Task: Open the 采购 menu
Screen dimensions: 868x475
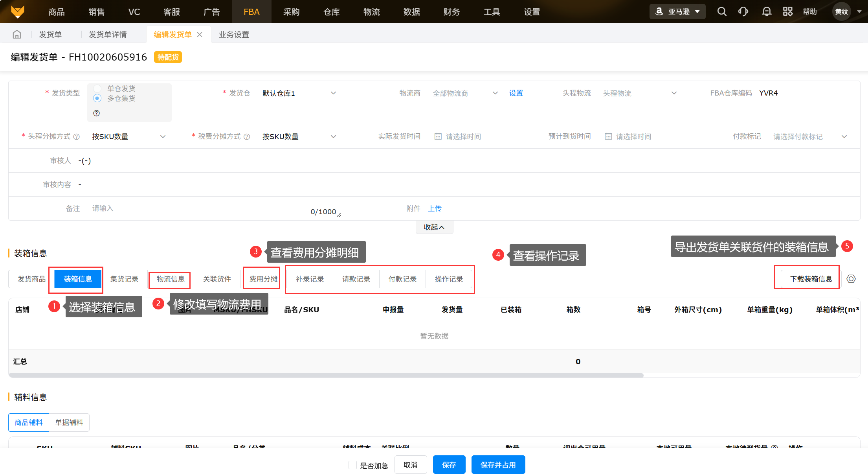Action: point(291,12)
